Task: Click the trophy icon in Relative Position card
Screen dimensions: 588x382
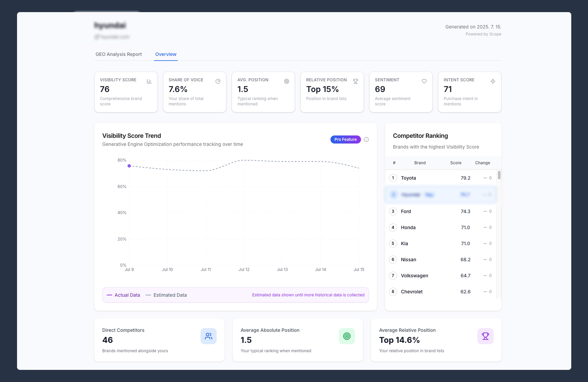Action: point(355,81)
